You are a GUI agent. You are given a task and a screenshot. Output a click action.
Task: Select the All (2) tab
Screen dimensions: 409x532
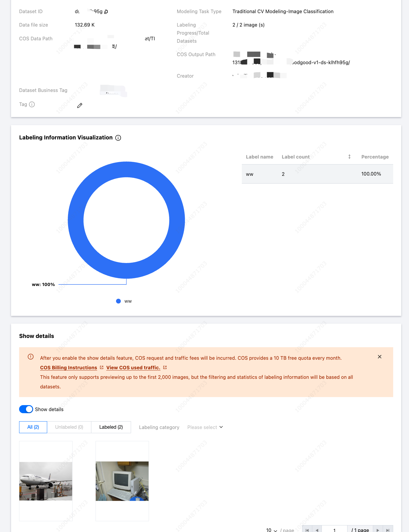(x=33, y=427)
